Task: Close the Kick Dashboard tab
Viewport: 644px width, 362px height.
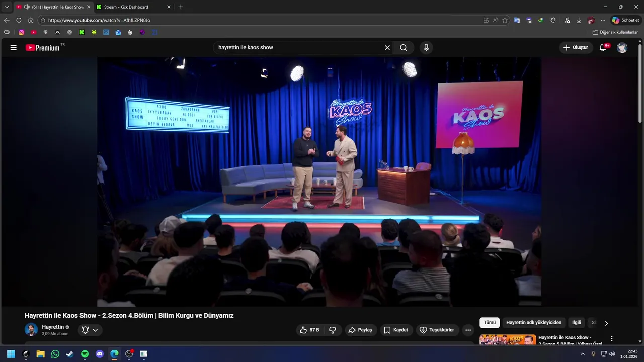Action: pyautogui.click(x=169, y=7)
